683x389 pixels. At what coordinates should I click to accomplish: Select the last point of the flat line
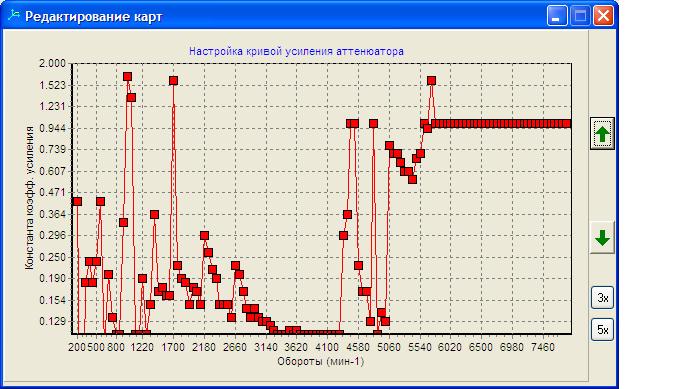pyautogui.click(x=566, y=124)
